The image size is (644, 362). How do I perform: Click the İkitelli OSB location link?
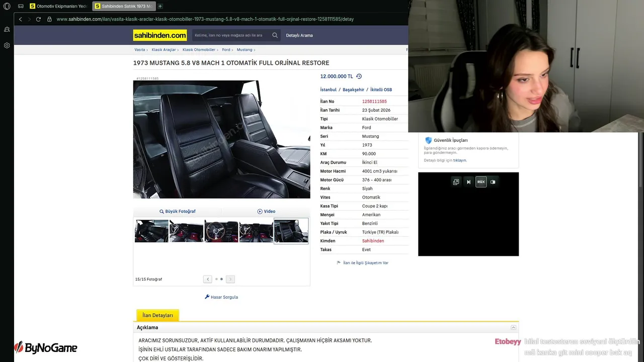[381, 89]
